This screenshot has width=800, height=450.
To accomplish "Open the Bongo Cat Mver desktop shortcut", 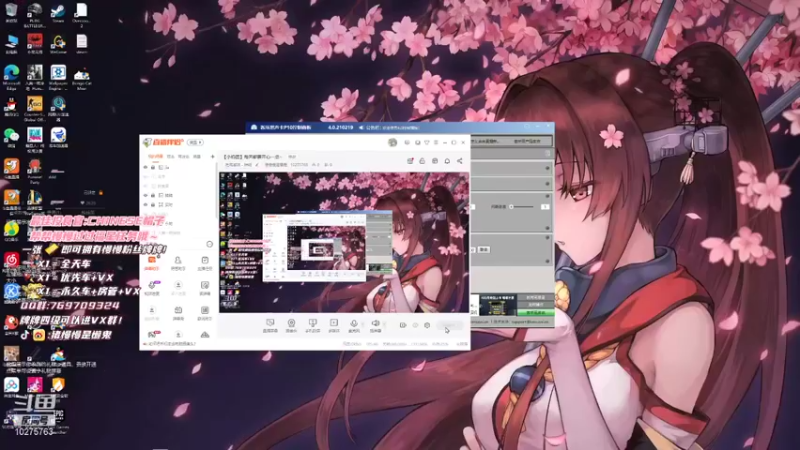I will (x=81, y=75).
